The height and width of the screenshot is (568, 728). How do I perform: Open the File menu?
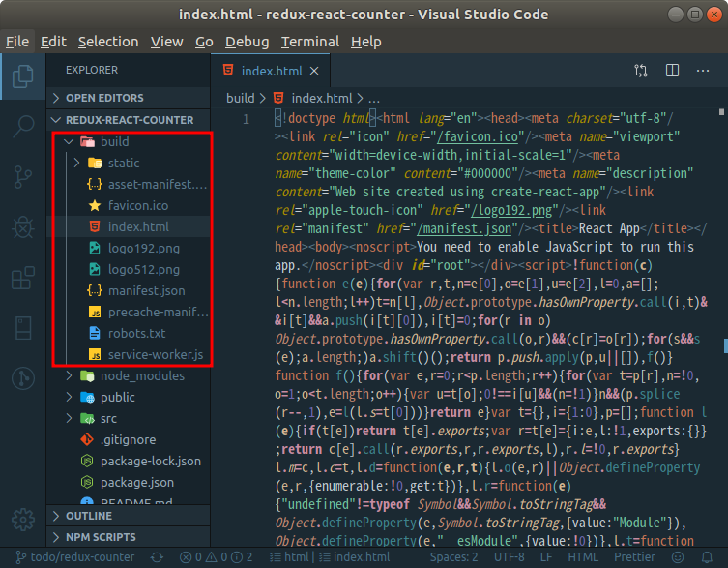coord(17,42)
